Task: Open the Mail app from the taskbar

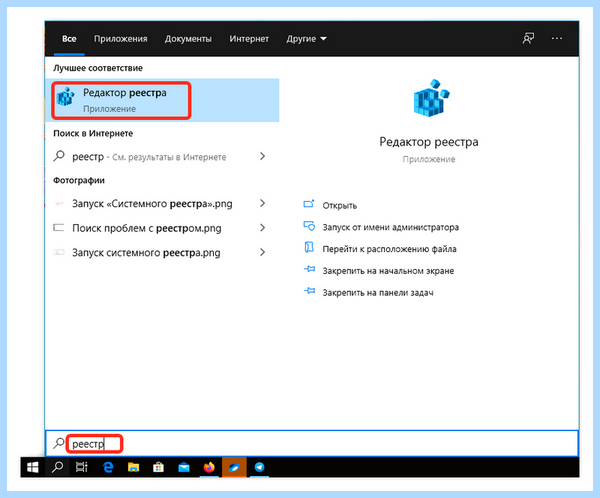Action: (x=184, y=467)
